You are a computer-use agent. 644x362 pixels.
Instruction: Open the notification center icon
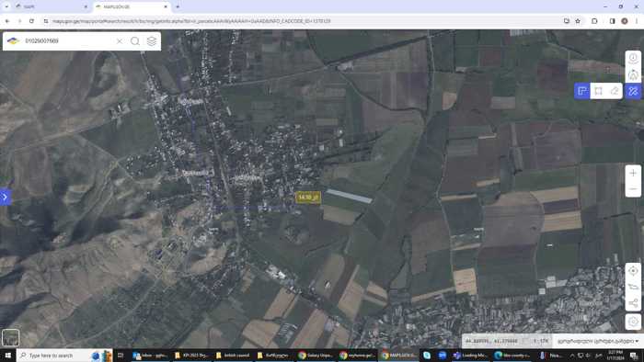(x=635, y=356)
